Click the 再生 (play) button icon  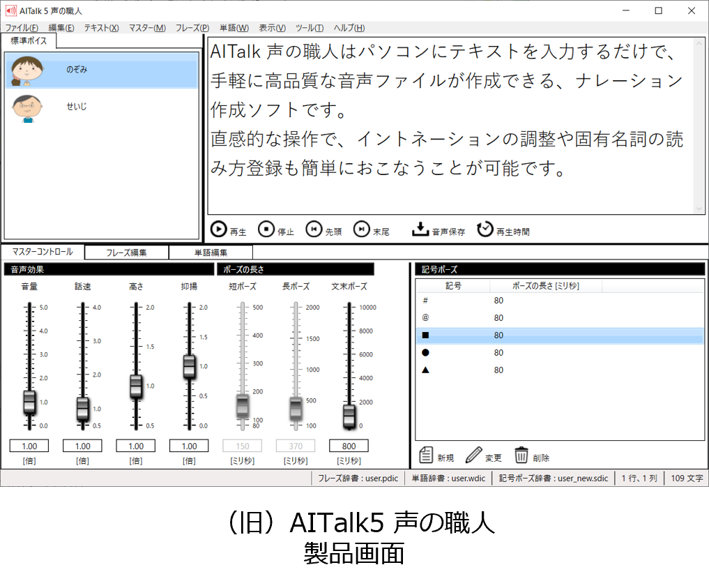point(218,229)
